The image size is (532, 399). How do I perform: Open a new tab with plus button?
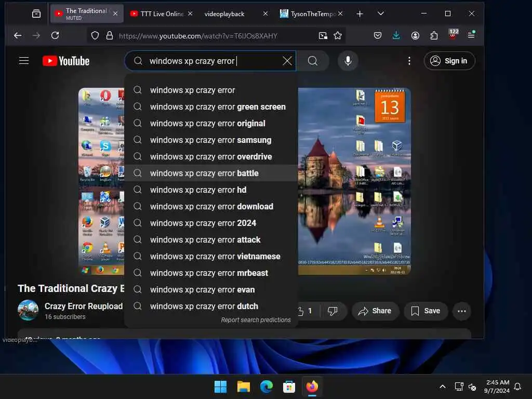[360, 14]
